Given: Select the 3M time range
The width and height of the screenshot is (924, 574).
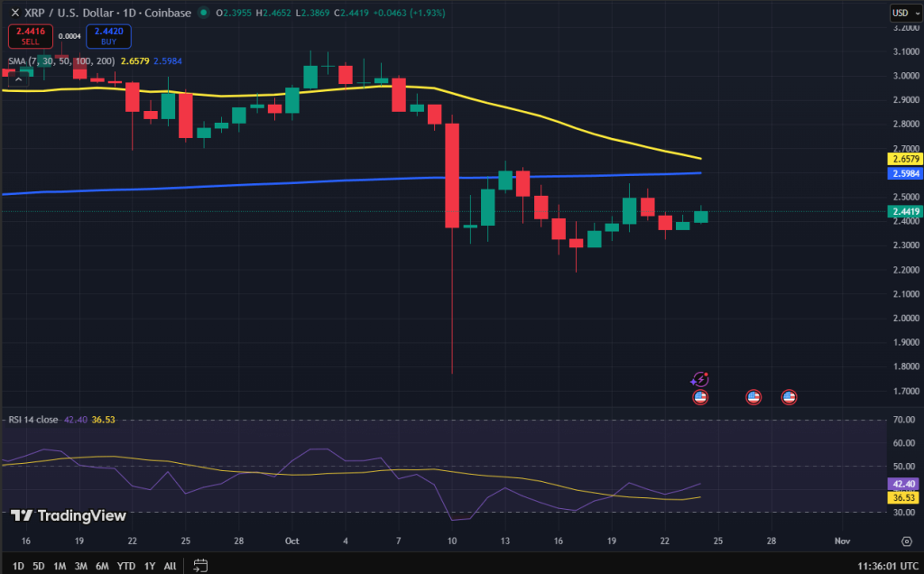Looking at the screenshot, I should (x=80, y=566).
